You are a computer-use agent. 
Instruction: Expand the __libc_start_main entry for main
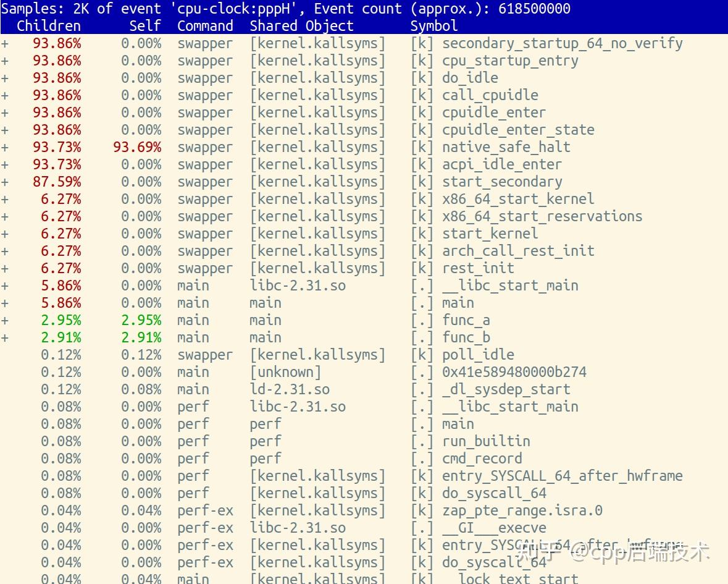click(x=5, y=286)
